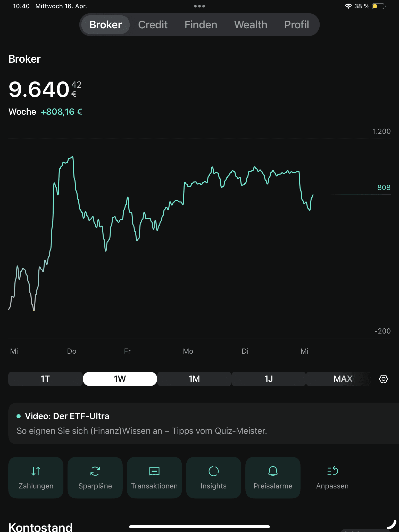Select the 1M chart range
Image resolution: width=399 pixels, height=532 pixels.
click(194, 379)
